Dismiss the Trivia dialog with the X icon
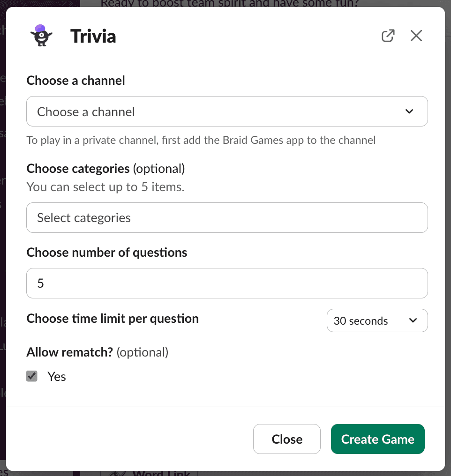The width and height of the screenshot is (451, 476). click(x=416, y=36)
